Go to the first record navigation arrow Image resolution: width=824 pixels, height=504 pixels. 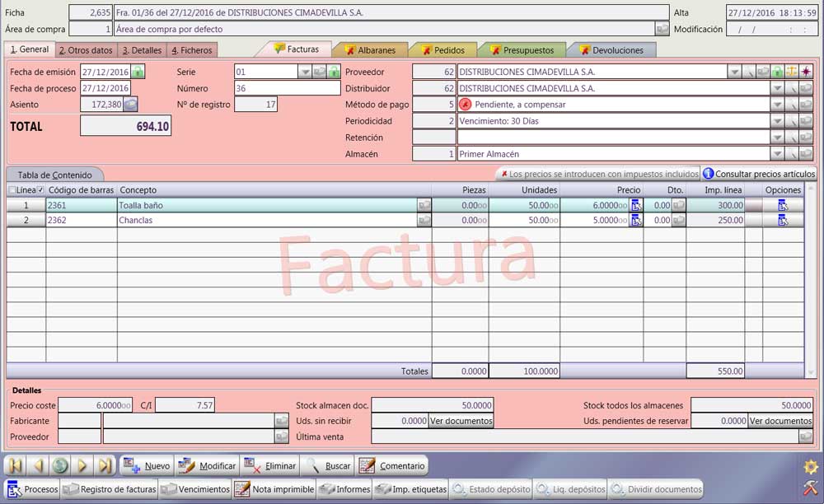16,465
